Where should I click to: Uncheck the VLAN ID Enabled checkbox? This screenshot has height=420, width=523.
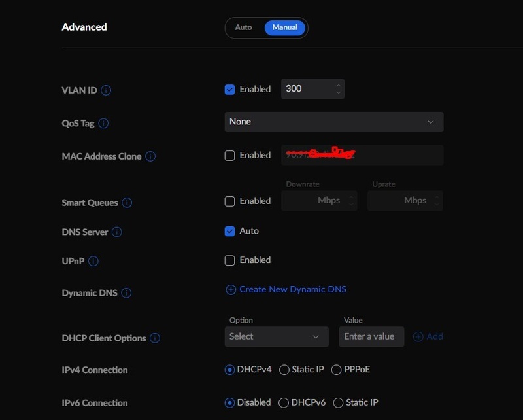point(229,90)
